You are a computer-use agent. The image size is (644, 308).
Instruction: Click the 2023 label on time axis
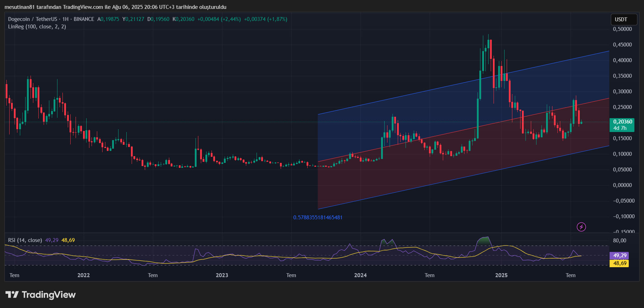(x=222, y=275)
